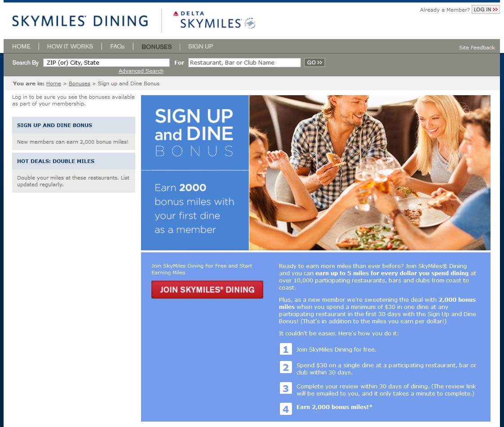This screenshot has height=427, width=504.
Task: Click step 4 number icon
Action: click(286, 409)
